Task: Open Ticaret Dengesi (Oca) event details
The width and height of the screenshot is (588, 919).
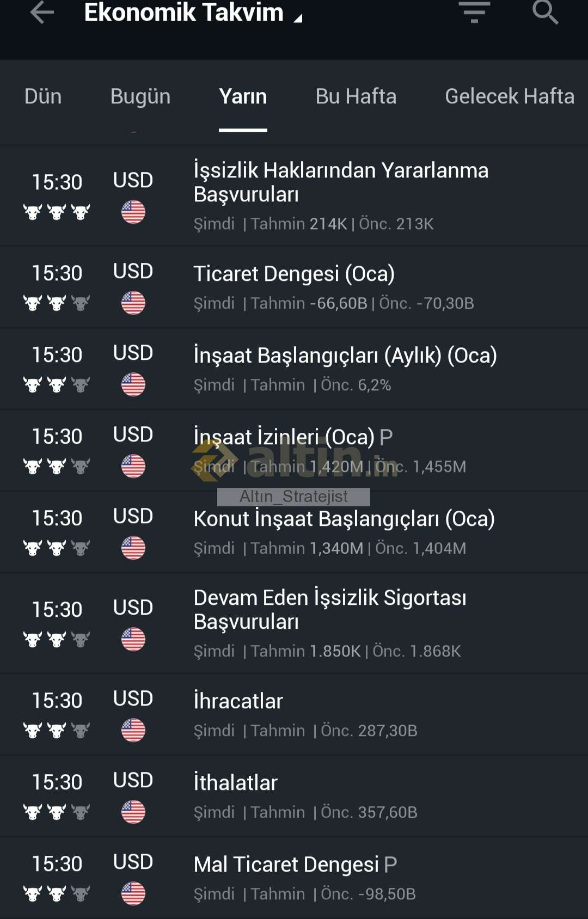Action: [x=294, y=274]
